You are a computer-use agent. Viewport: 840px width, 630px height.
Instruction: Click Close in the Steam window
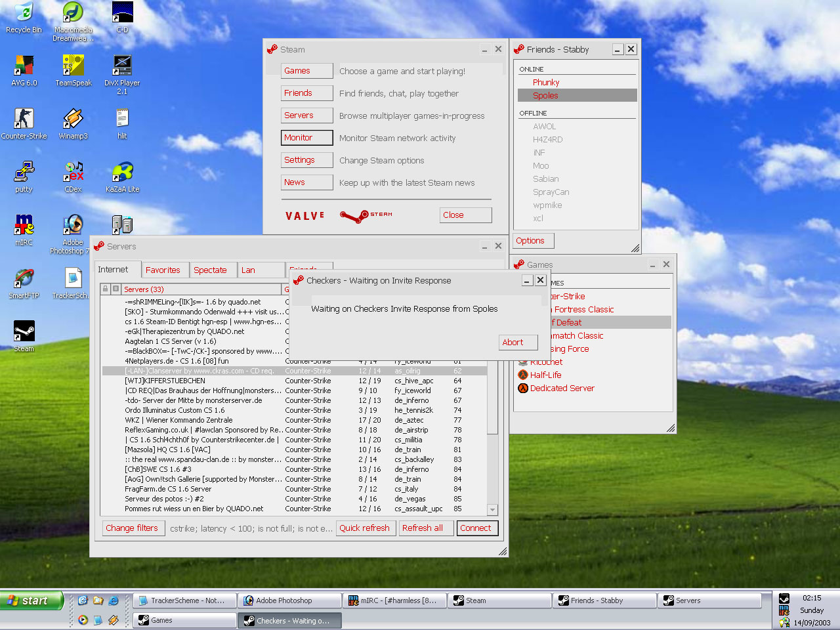[x=466, y=215]
